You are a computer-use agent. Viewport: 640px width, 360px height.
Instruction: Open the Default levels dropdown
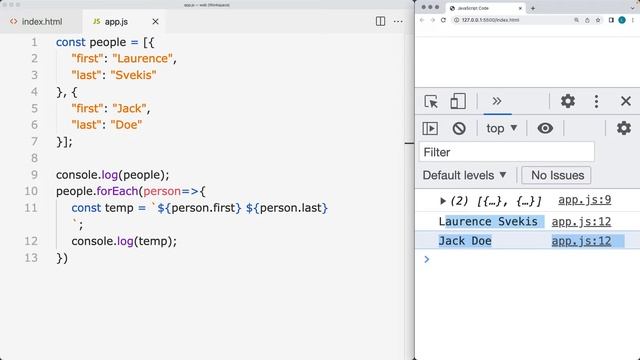(464, 176)
